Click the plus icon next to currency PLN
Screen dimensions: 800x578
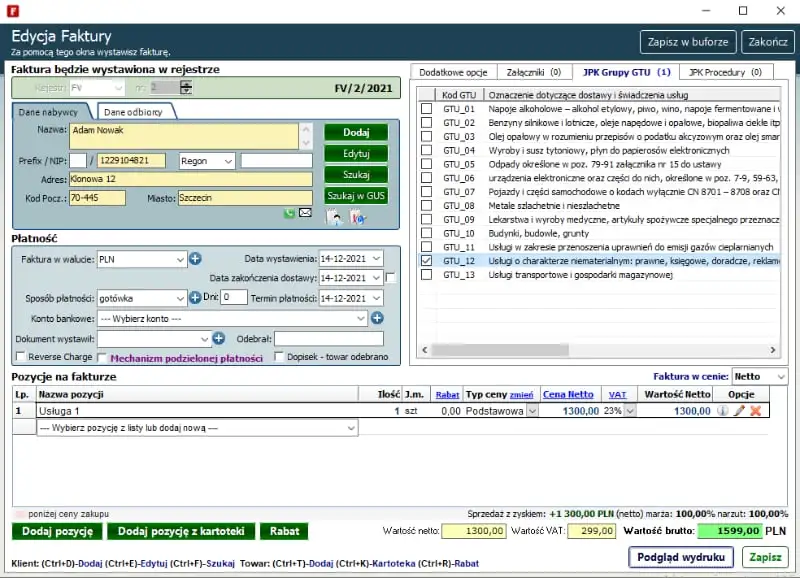click(x=196, y=259)
